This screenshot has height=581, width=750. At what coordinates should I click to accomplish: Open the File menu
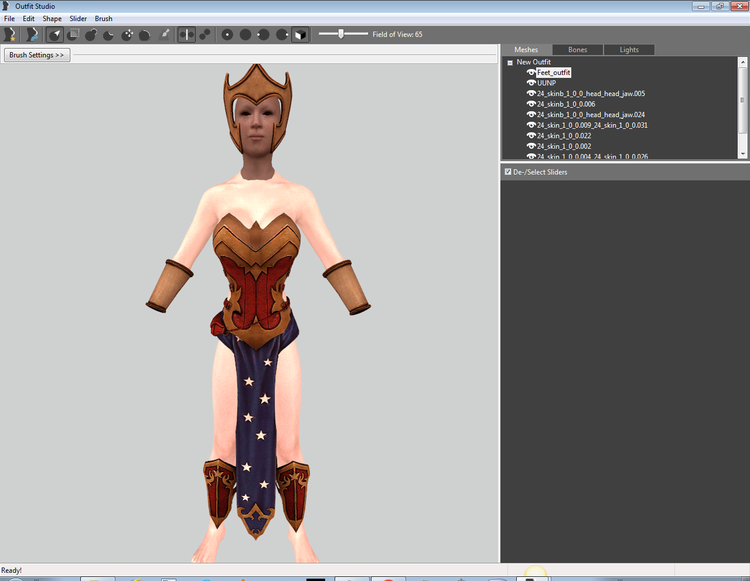point(9,19)
